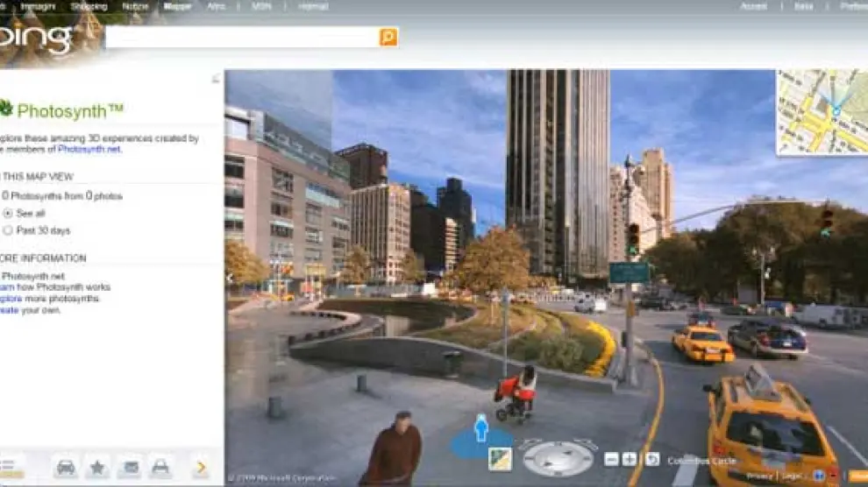Select the 'See all' radio option

pyautogui.click(x=9, y=213)
